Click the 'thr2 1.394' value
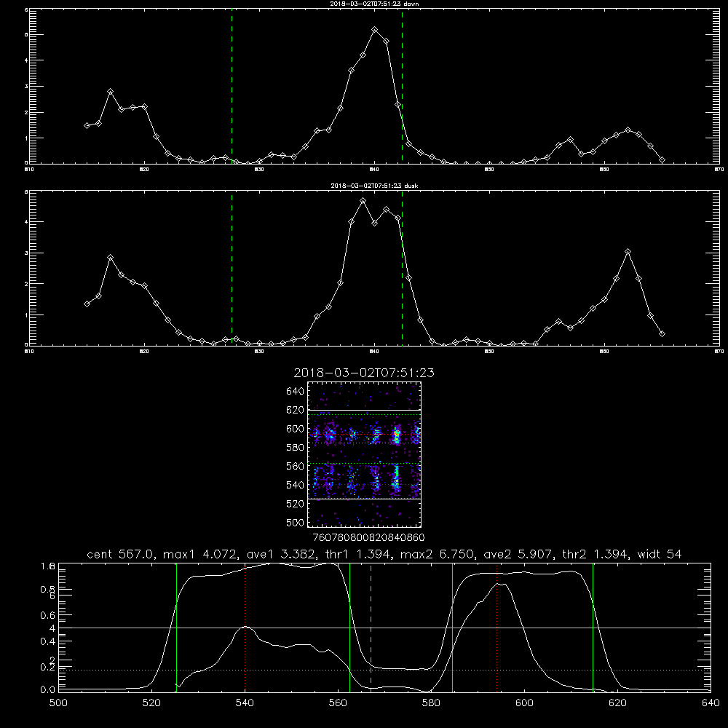 pos(595,554)
